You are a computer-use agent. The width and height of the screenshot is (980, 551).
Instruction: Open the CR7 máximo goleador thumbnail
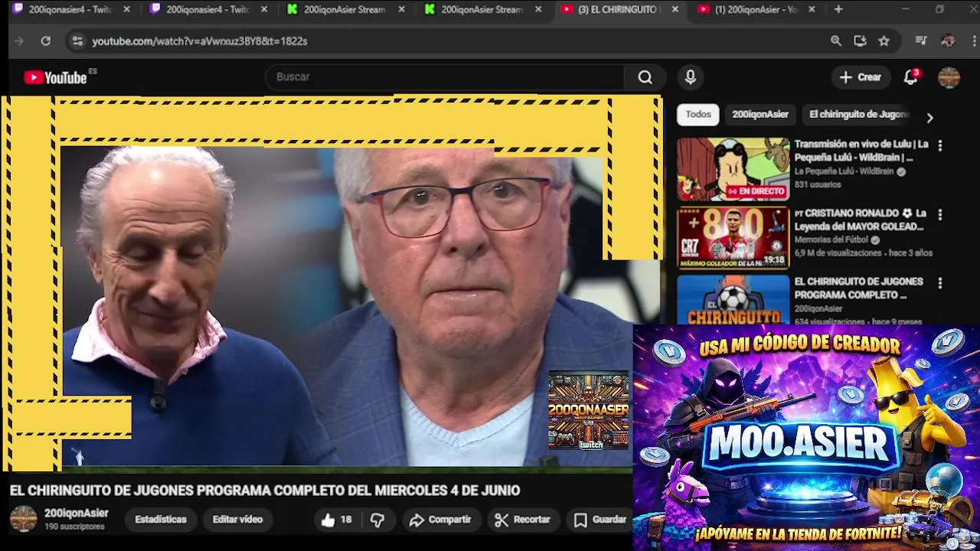733,238
